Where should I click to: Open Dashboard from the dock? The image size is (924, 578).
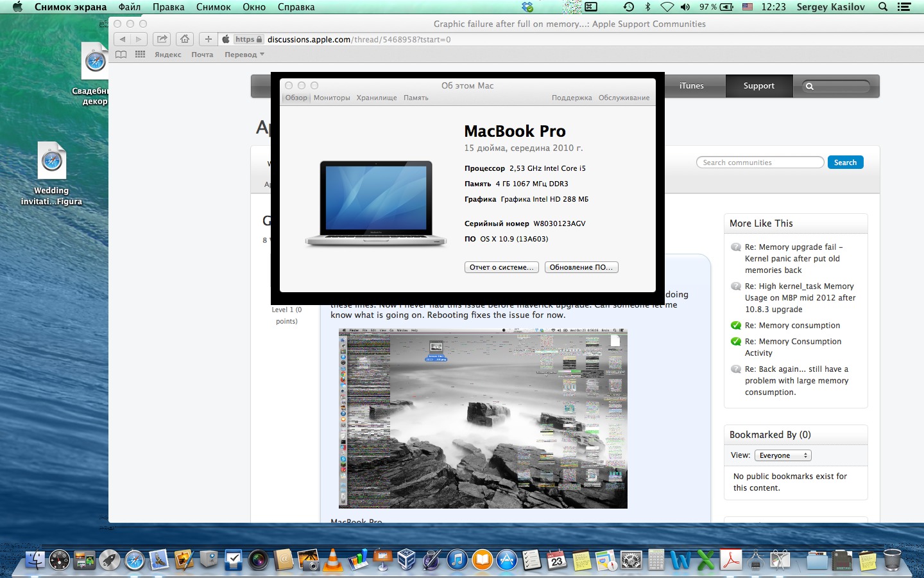coord(59,560)
